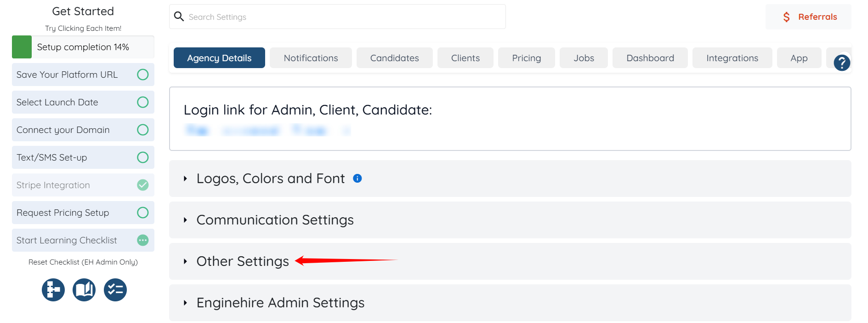Click the dollar sign Referrals icon

click(x=787, y=17)
